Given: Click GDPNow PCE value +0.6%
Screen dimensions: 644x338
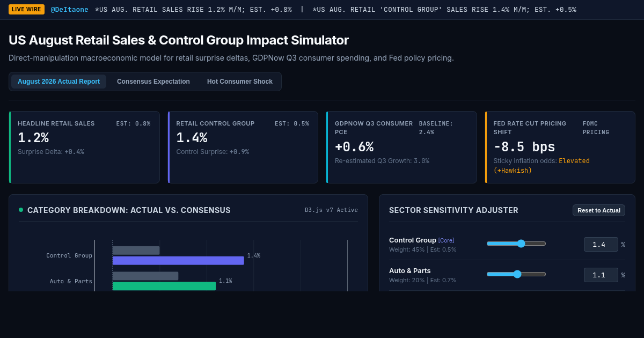Looking at the screenshot, I should point(354,147).
